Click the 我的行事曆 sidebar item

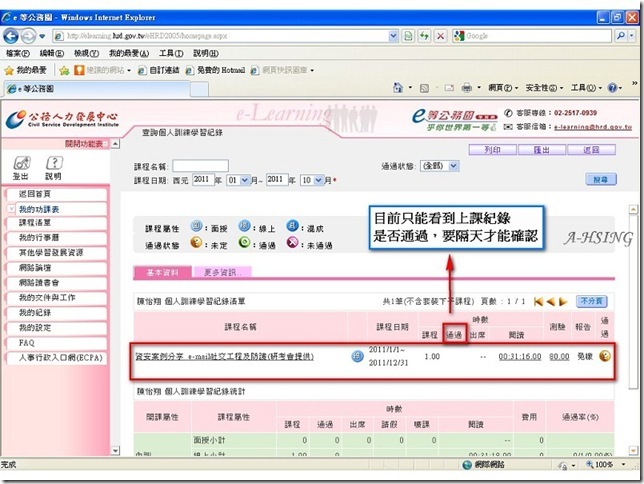coord(57,237)
